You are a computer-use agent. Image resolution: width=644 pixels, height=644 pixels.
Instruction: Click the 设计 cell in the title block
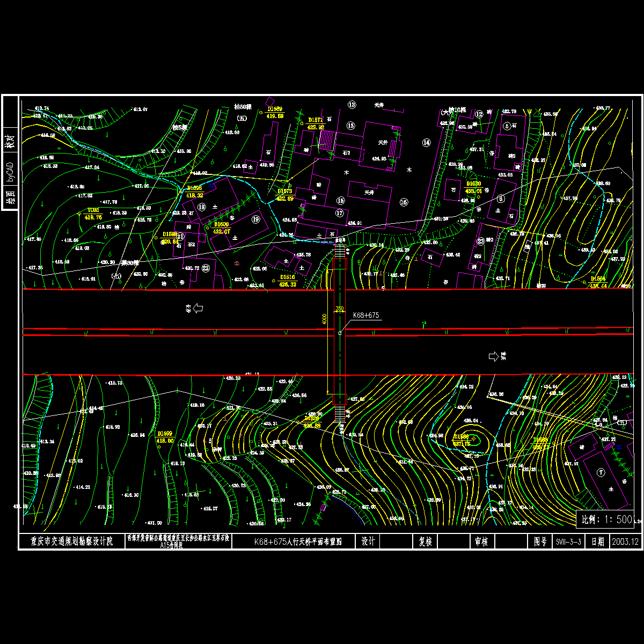point(368,542)
